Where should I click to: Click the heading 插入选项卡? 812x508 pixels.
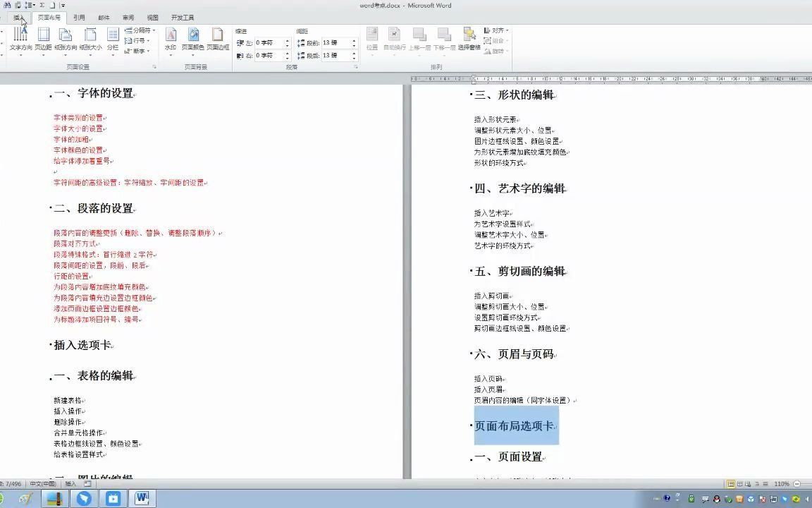tap(82, 345)
